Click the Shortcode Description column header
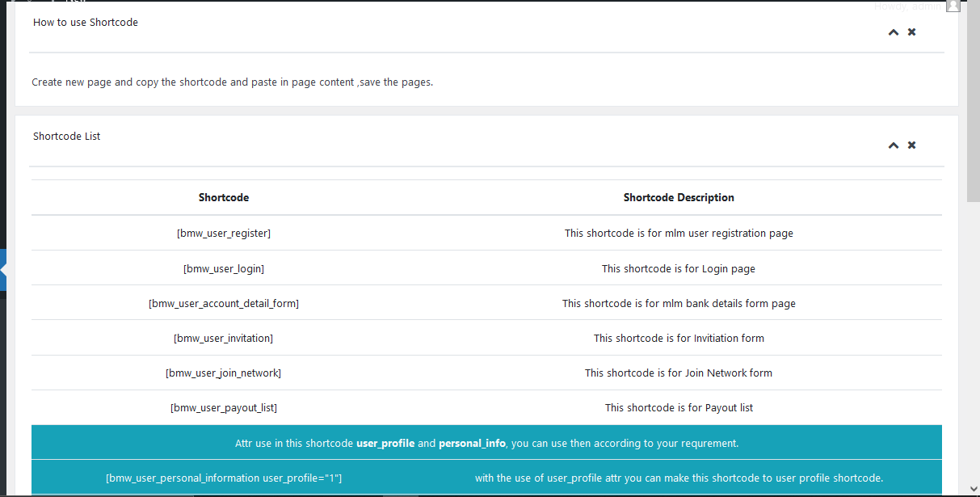Screen dimensions: 980x497 (x=679, y=198)
